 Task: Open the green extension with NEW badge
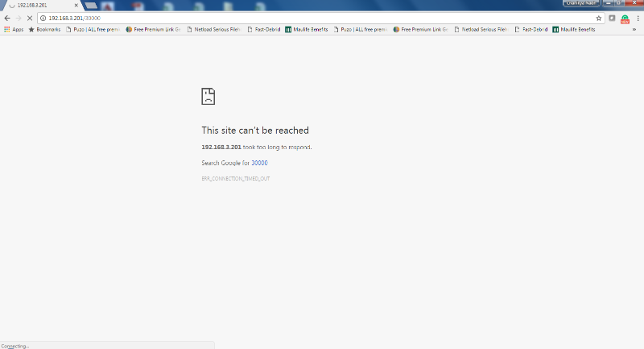pyautogui.click(x=625, y=19)
